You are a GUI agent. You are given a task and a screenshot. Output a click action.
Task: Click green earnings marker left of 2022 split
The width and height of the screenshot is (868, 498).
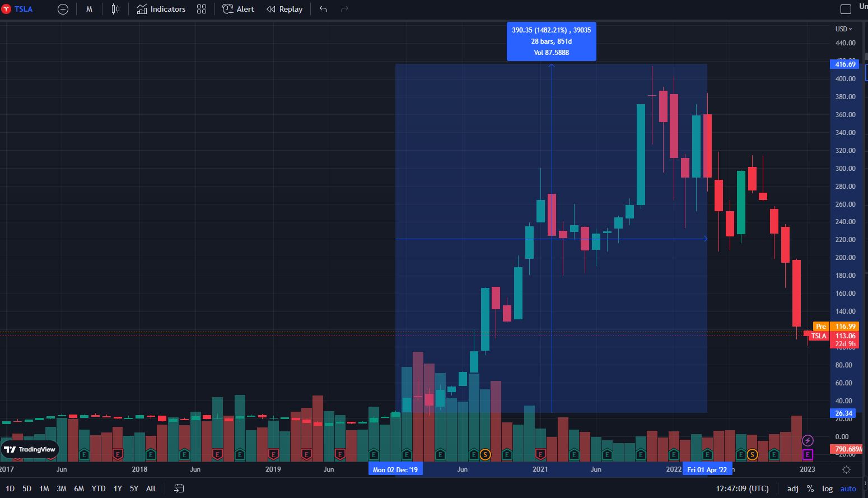coord(741,454)
